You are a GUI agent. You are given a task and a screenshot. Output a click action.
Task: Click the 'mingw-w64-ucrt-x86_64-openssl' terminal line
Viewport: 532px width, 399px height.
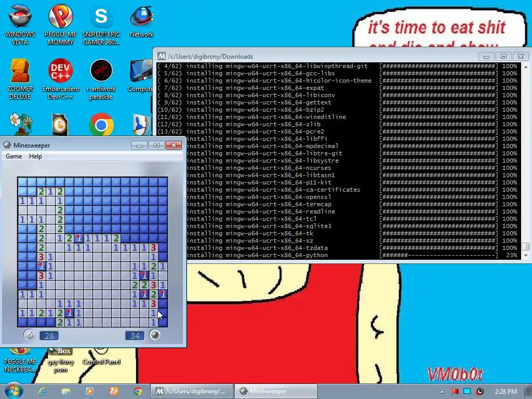pyautogui.click(x=278, y=197)
